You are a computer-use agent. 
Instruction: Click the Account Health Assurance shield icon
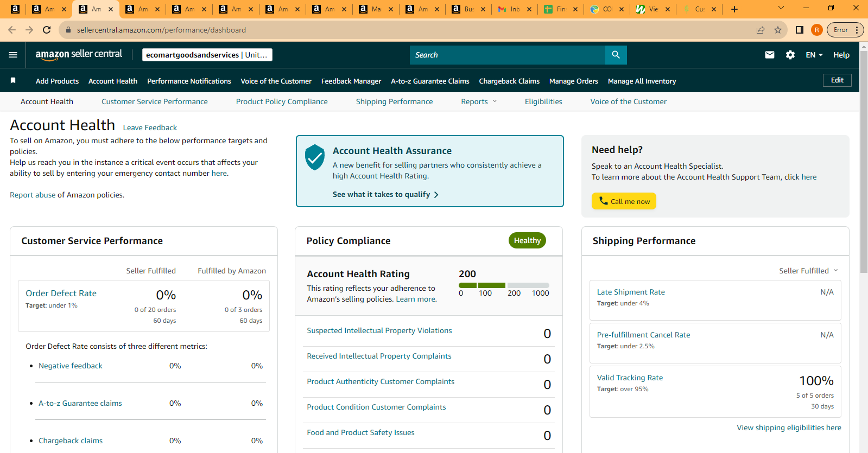(315, 157)
